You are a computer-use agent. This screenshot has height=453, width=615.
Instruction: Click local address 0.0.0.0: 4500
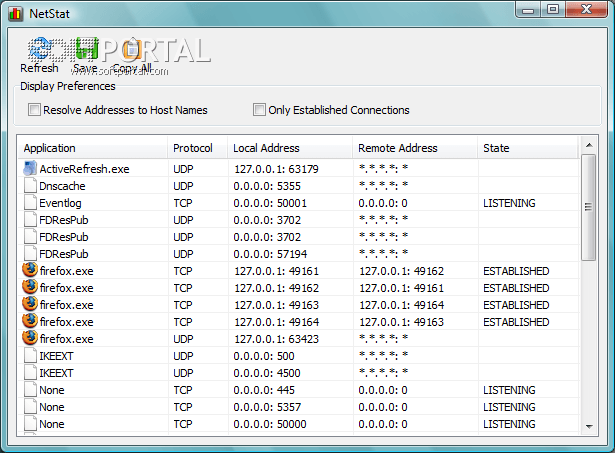point(267,373)
